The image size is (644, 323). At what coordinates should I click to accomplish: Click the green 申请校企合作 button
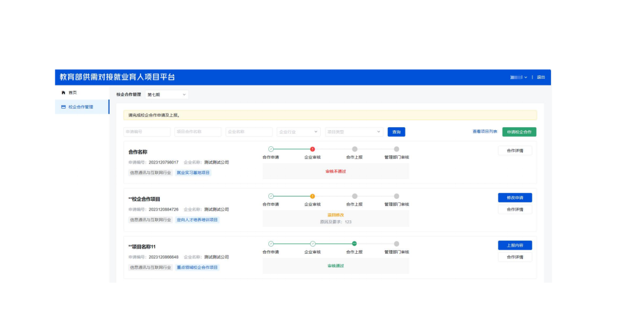pyautogui.click(x=519, y=132)
